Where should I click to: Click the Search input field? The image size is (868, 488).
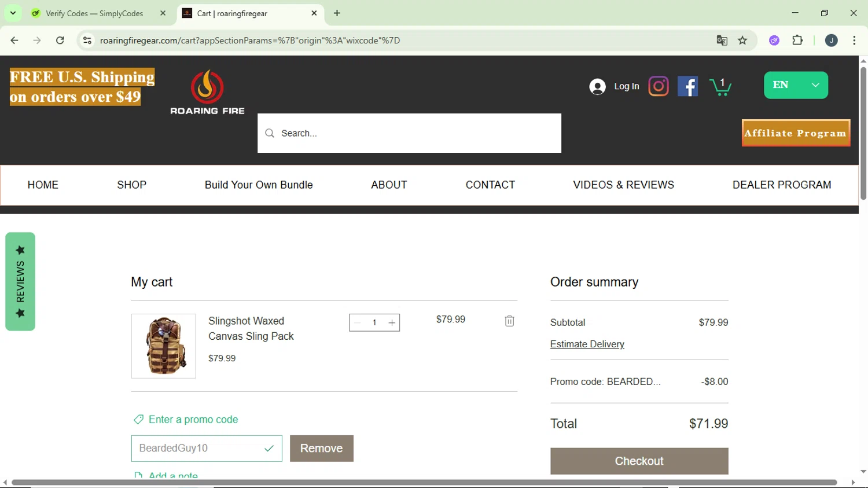point(409,133)
